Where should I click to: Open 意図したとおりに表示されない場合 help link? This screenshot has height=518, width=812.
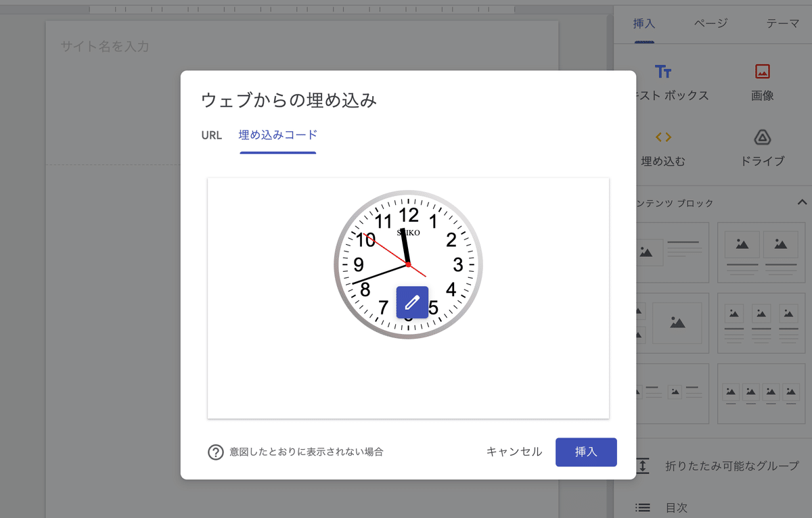coord(307,452)
